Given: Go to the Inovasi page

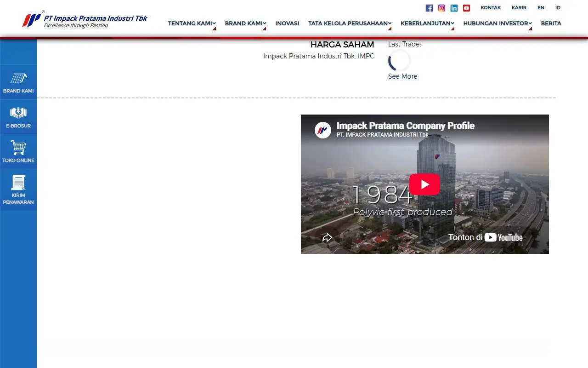Looking at the screenshot, I should 287,23.
